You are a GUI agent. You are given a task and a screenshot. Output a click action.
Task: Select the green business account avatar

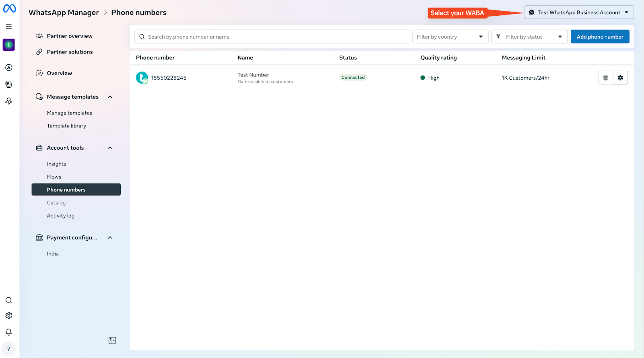pos(9,45)
